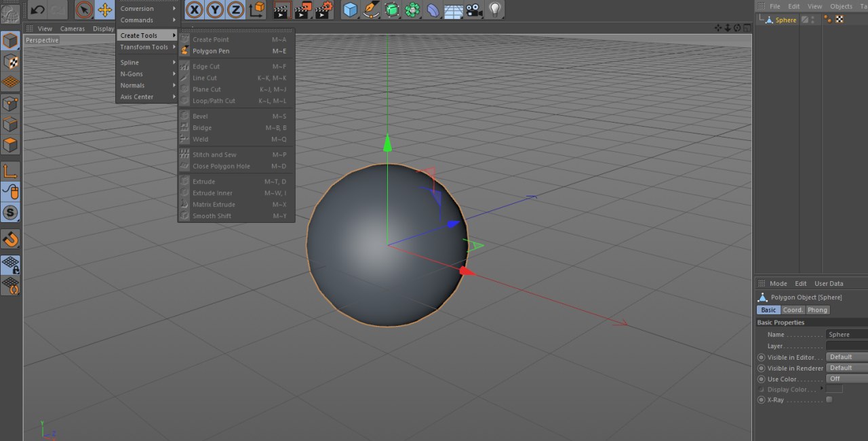Image resolution: width=868 pixels, height=441 pixels.
Task: Click Planar Workplane grid icon
Action: (x=10, y=285)
